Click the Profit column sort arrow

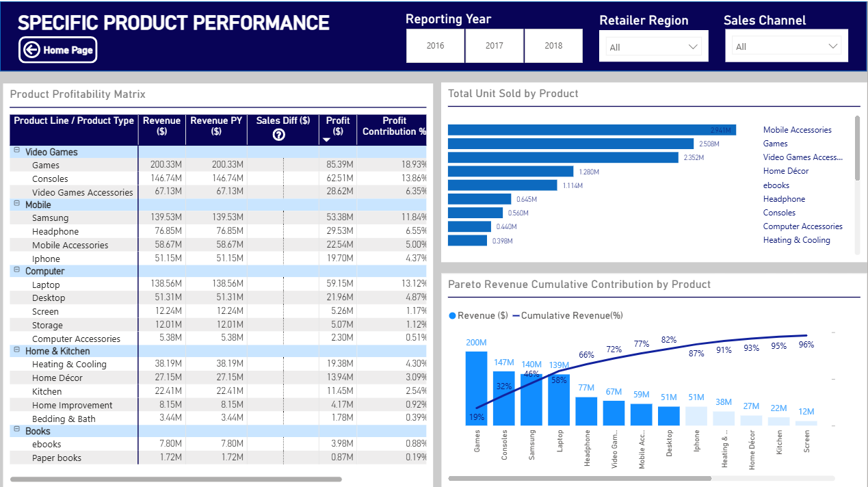[326, 140]
